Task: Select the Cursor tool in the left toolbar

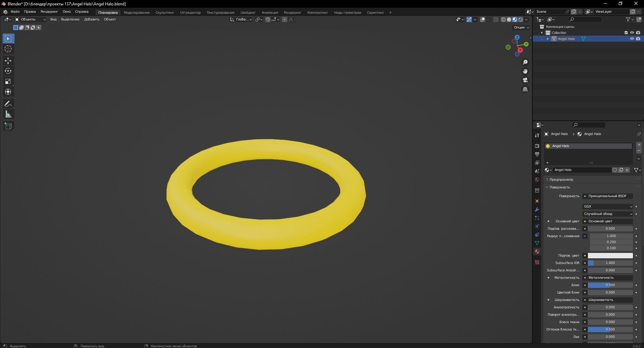Action: click(x=8, y=49)
